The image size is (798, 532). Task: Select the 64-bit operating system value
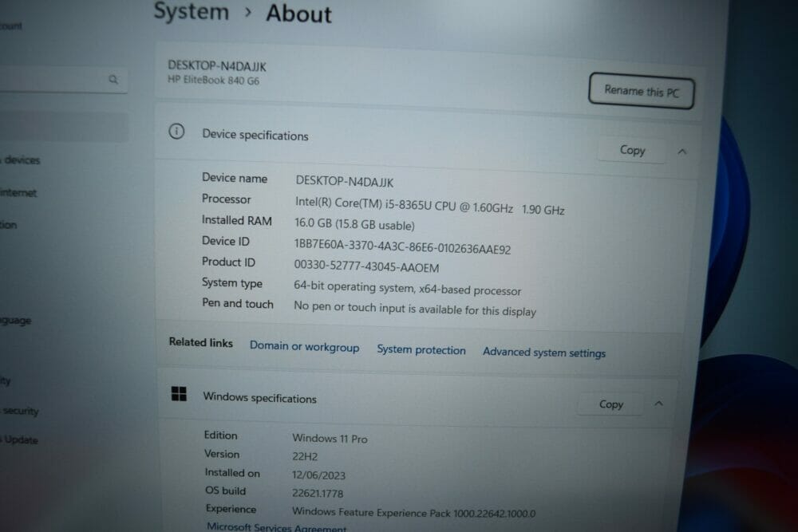pyautogui.click(x=407, y=289)
